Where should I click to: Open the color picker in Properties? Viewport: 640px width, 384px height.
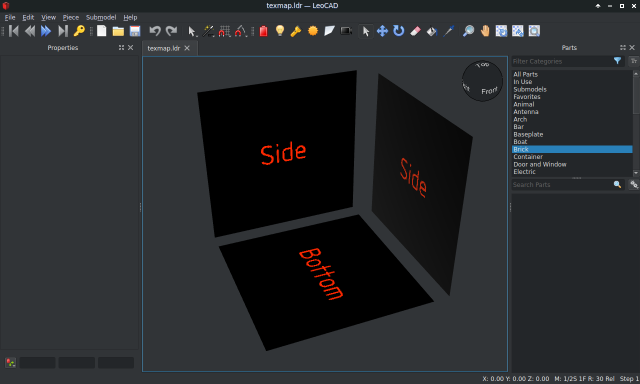(11, 362)
